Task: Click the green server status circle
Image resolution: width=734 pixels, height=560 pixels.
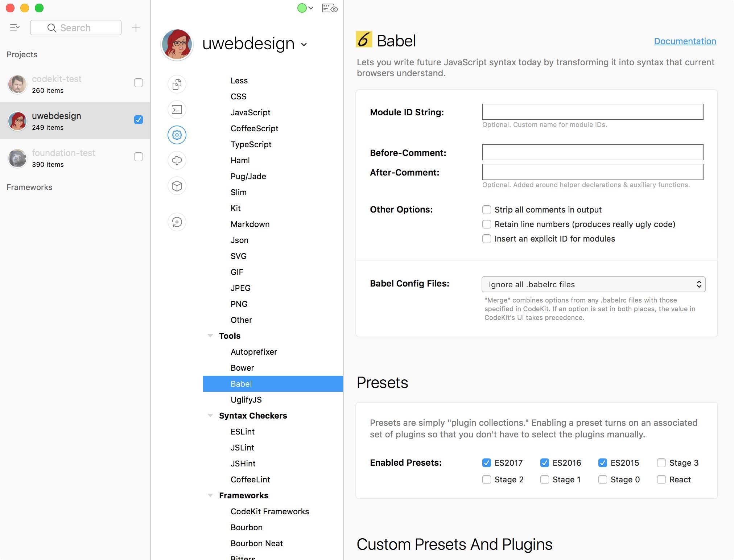Action: (x=302, y=8)
